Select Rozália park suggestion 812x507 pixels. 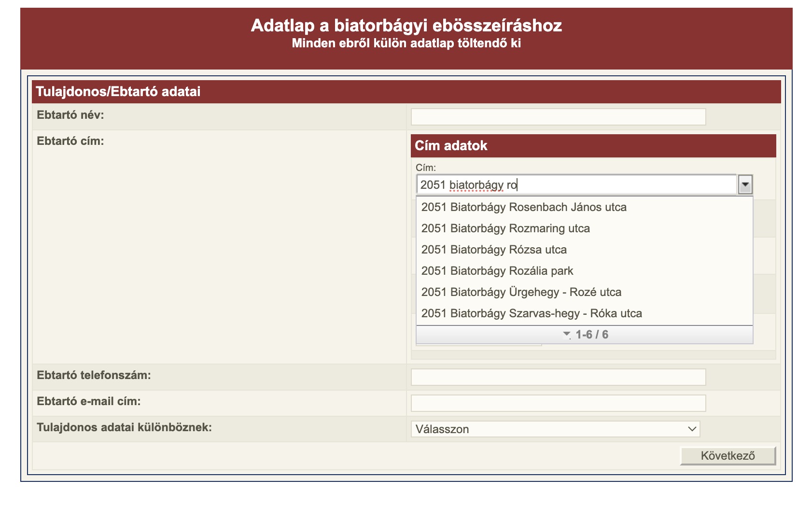(497, 271)
